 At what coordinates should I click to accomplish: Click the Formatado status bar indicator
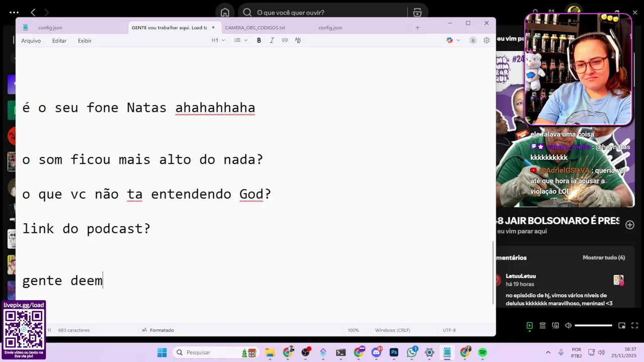point(157,330)
